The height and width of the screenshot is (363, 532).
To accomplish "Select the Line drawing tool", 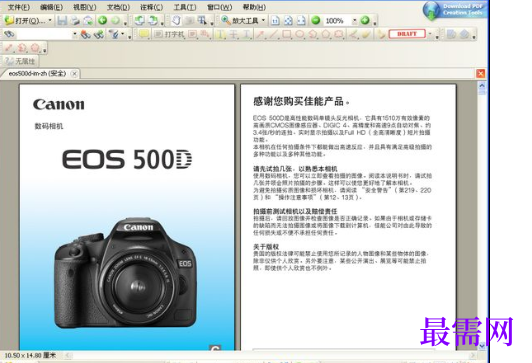I will [x=273, y=34].
